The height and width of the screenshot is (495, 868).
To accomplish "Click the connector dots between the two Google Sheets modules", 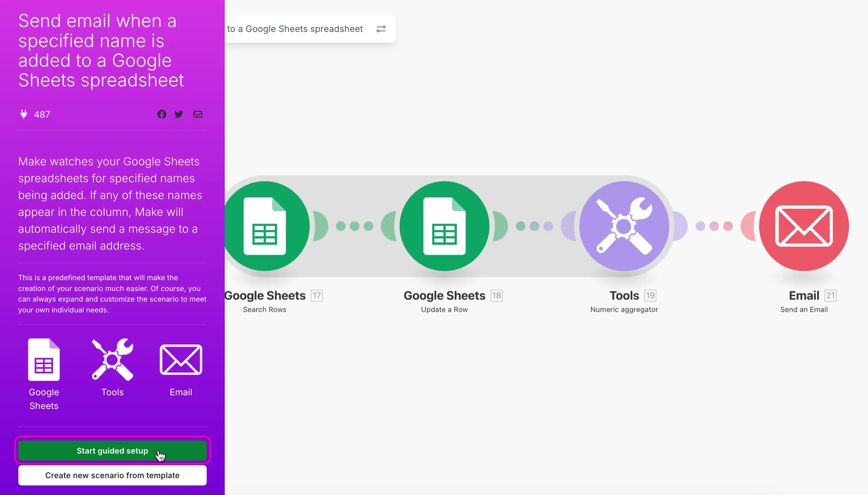I will (355, 226).
